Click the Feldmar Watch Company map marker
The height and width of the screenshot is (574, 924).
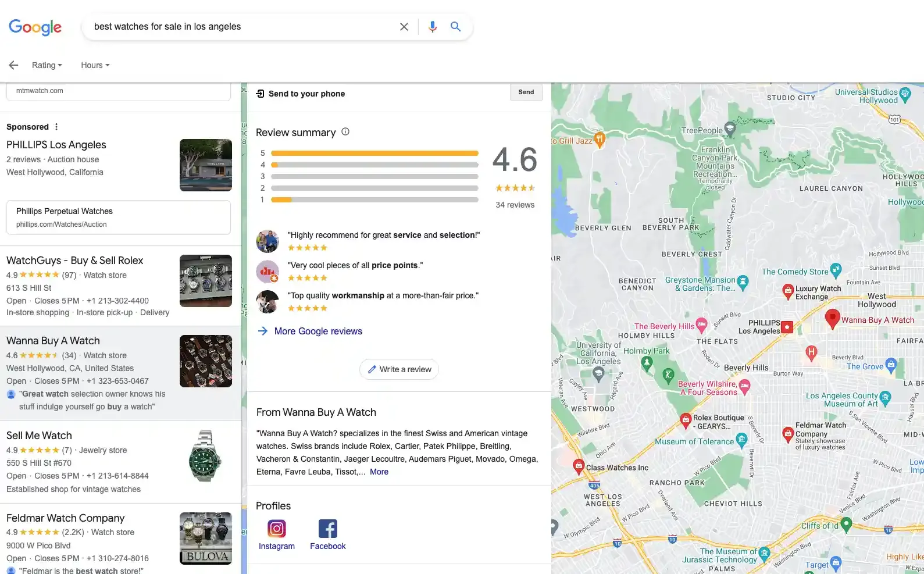787,433
